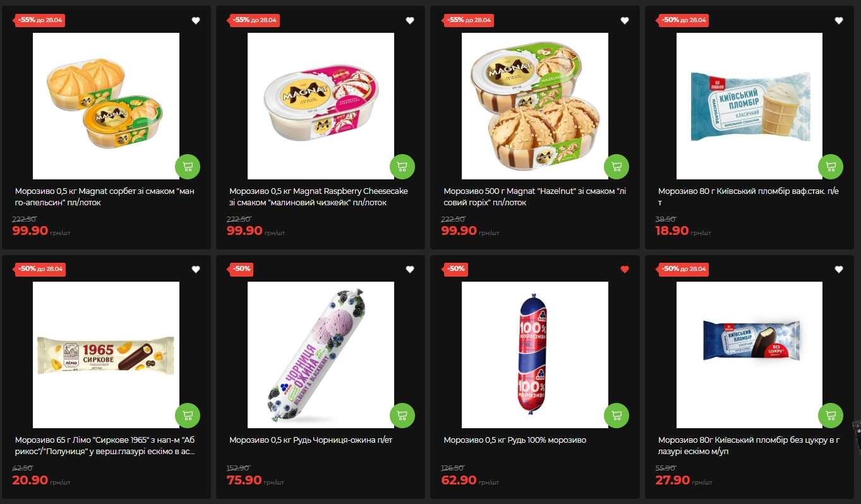This screenshot has width=861, height=504.
Task: Favorite the Magnat Raspberry Cheesecake heart
Action: click(410, 20)
